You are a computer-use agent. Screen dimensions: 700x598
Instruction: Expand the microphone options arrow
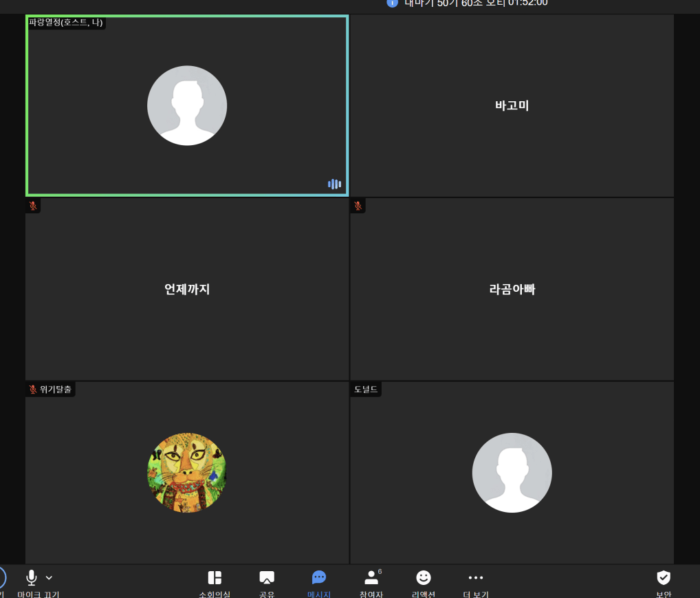point(49,577)
